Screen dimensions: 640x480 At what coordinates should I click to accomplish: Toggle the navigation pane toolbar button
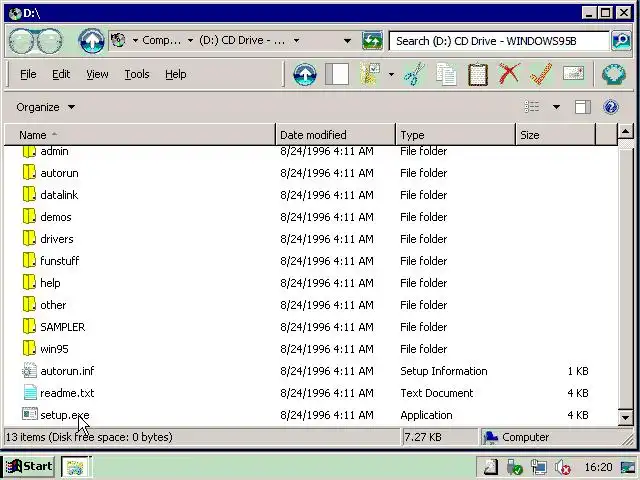pyautogui.click(x=337, y=74)
